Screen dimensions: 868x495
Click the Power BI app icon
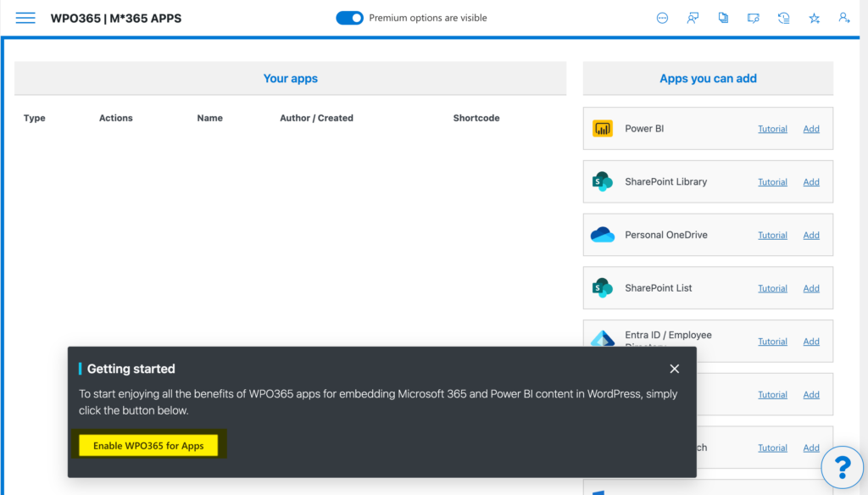click(x=603, y=128)
